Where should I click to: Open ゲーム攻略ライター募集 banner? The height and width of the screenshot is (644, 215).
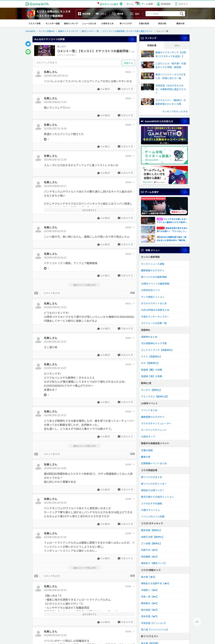click(164, 155)
